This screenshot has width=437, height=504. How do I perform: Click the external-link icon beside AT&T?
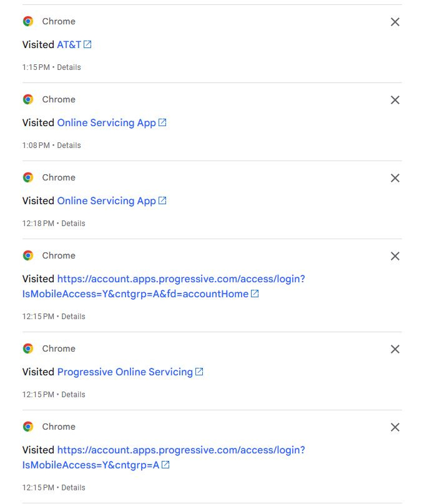(88, 44)
